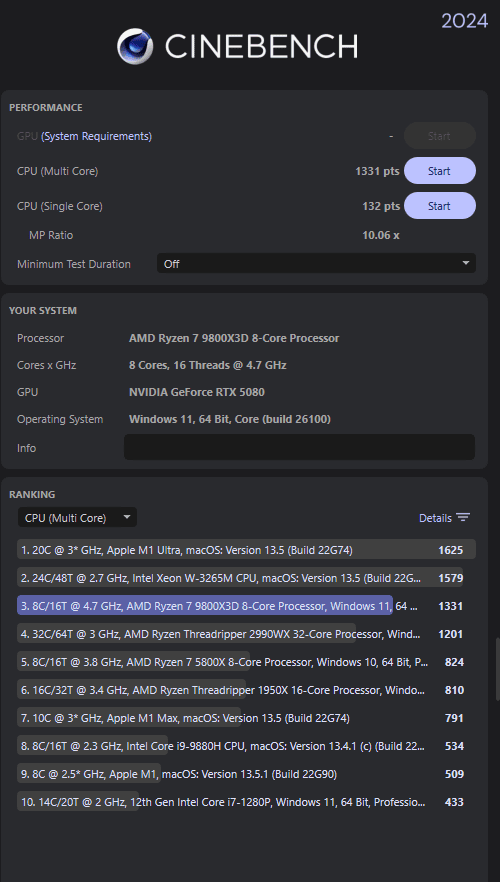500x882 pixels.
Task: Select the Apple M1 Max ranking row
Action: click(246, 718)
